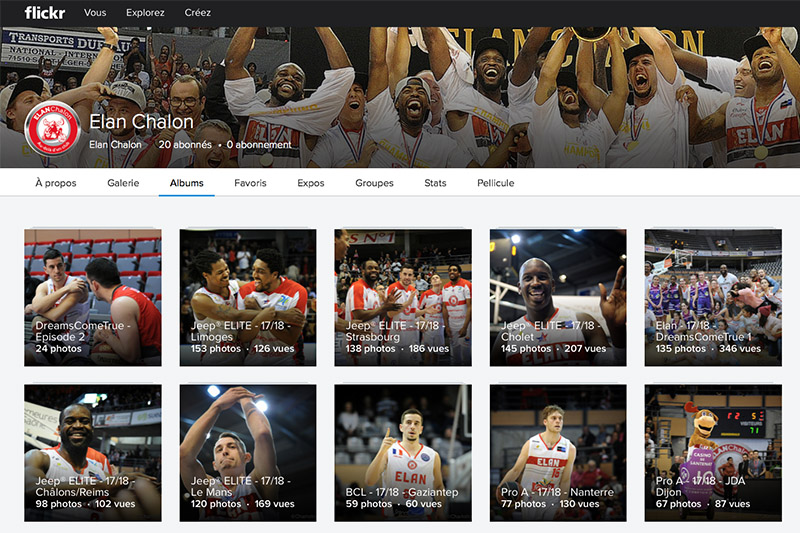Open album Elan 17/18 DreamsComeTrue 1

pyautogui.click(x=713, y=298)
